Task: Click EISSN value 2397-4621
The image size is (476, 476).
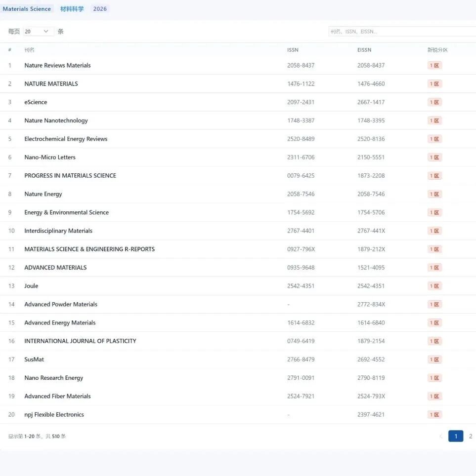Action: click(371, 414)
